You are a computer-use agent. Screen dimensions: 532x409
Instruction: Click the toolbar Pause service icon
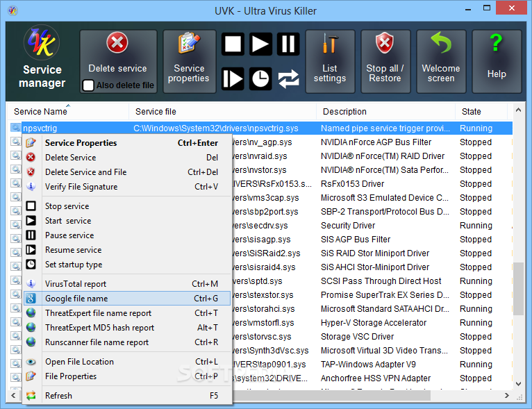288,44
